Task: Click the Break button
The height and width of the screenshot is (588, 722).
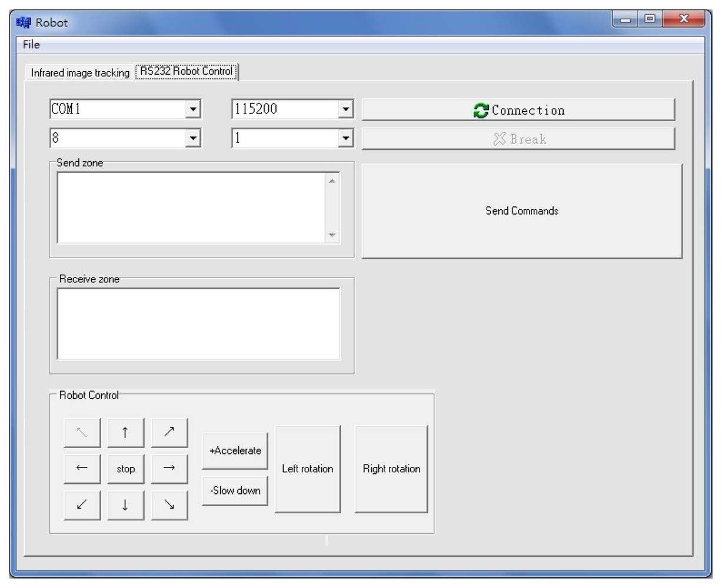Action: tap(518, 139)
